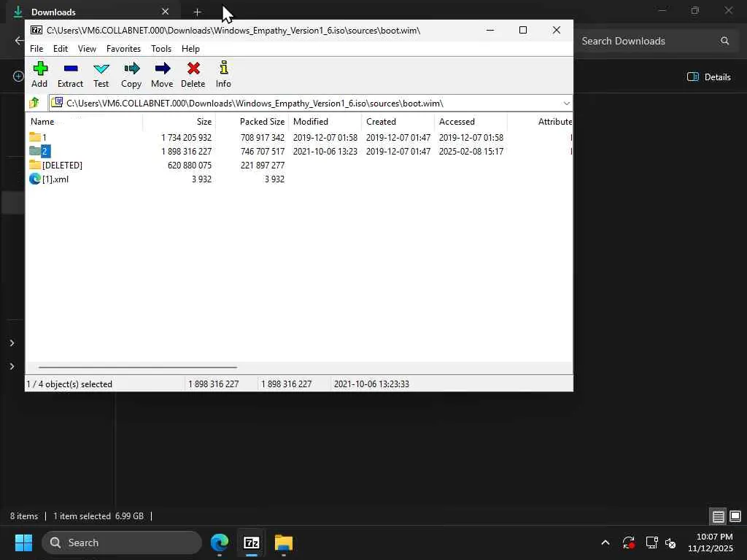Sort by the Name column header
Viewport: 747px width, 560px height.
pyautogui.click(x=85, y=122)
